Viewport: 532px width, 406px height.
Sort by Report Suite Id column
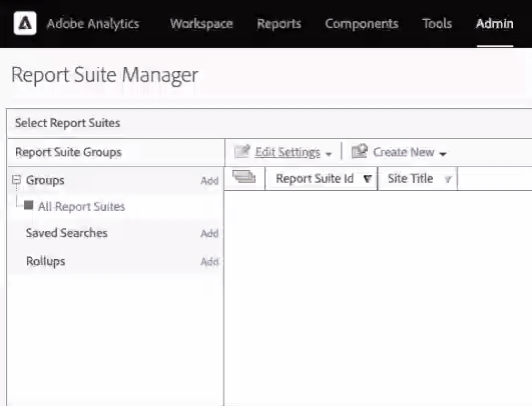[x=315, y=178]
